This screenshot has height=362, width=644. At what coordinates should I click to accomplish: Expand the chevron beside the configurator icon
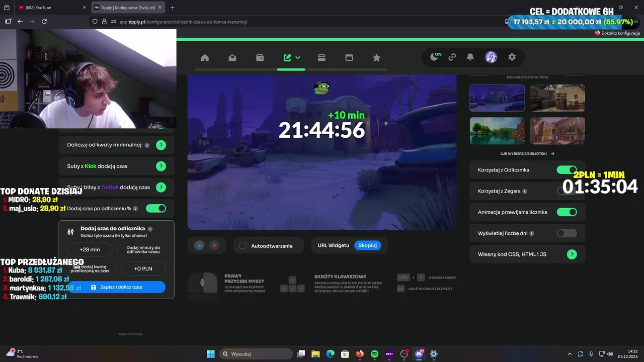coord(298,58)
